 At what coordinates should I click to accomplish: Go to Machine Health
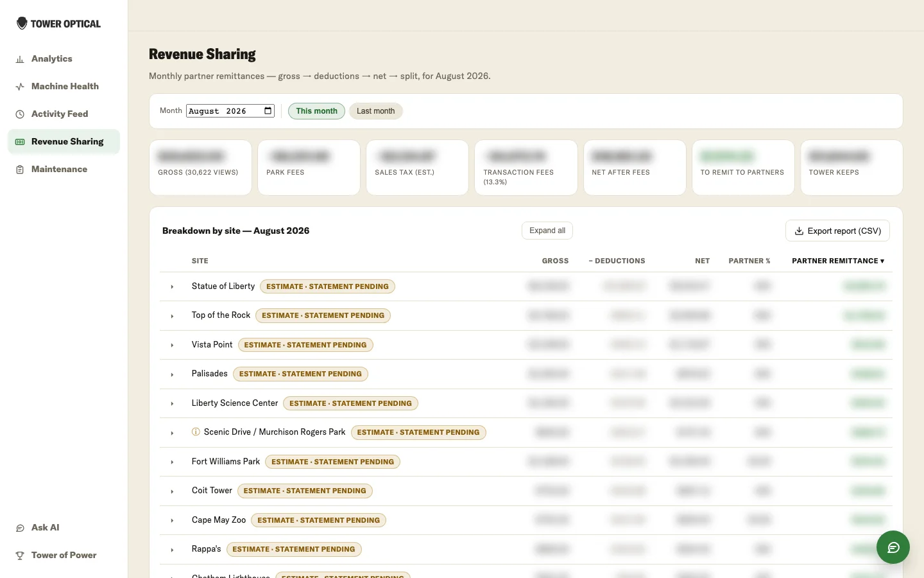(x=64, y=87)
